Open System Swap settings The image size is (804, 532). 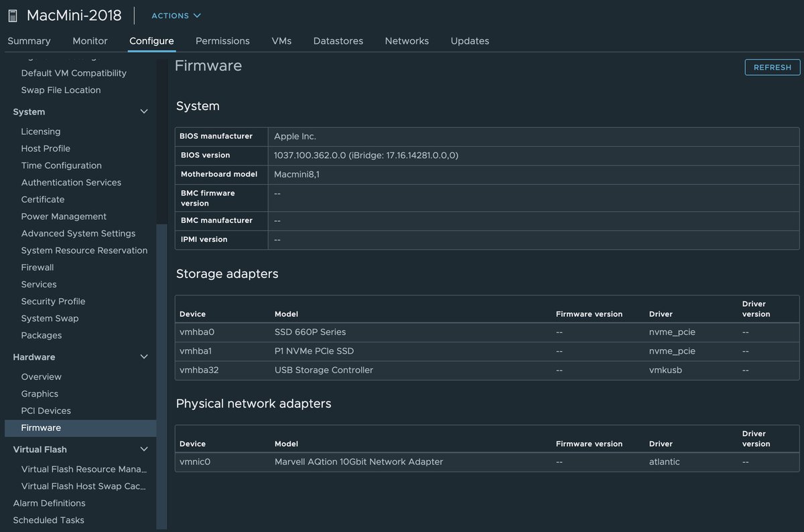tap(50, 318)
